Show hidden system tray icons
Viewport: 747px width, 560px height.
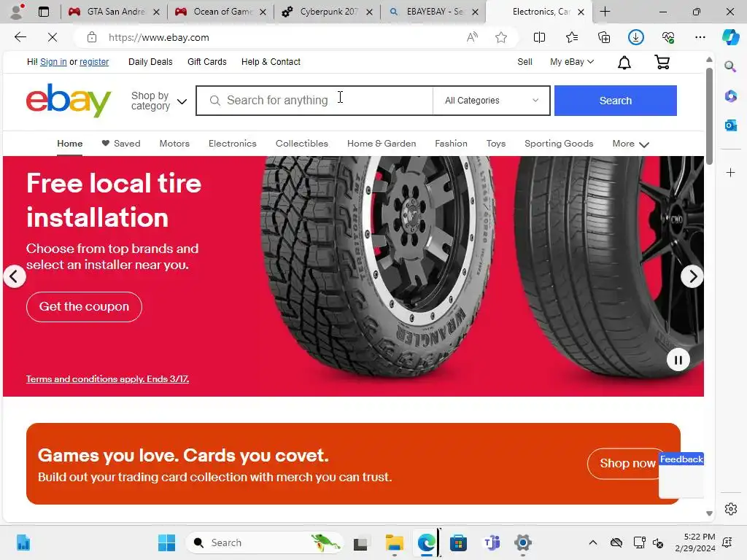[x=592, y=542]
